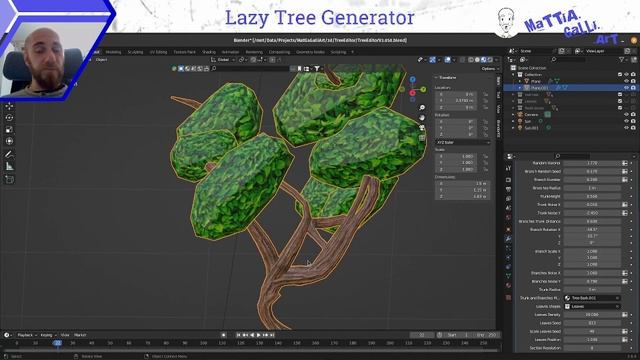Switch to the UV Editing workspace tab

pyautogui.click(x=158, y=52)
